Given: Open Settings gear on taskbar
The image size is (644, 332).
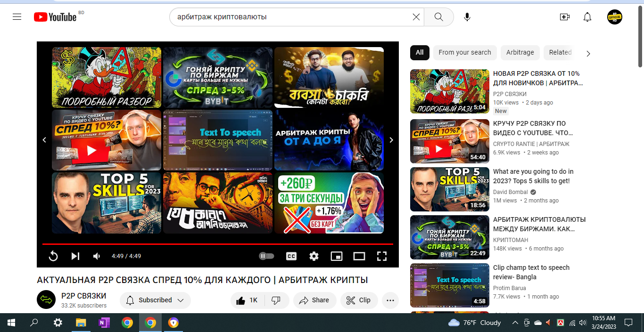Looking at the screenshot, I should 58,323.
